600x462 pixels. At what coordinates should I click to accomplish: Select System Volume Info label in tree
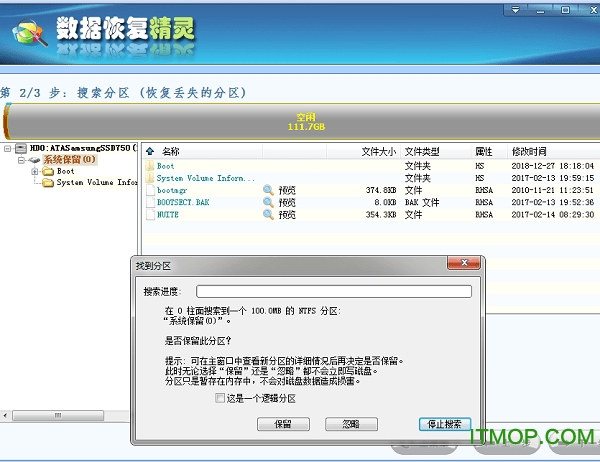[97, 183]
